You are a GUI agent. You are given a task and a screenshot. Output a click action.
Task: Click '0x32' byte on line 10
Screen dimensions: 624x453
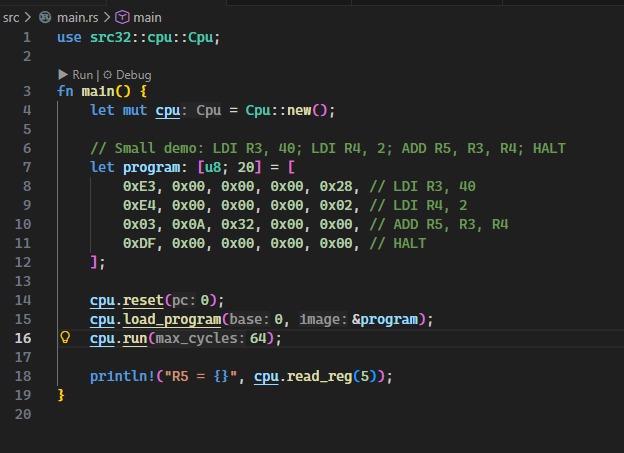pos(238,224)
